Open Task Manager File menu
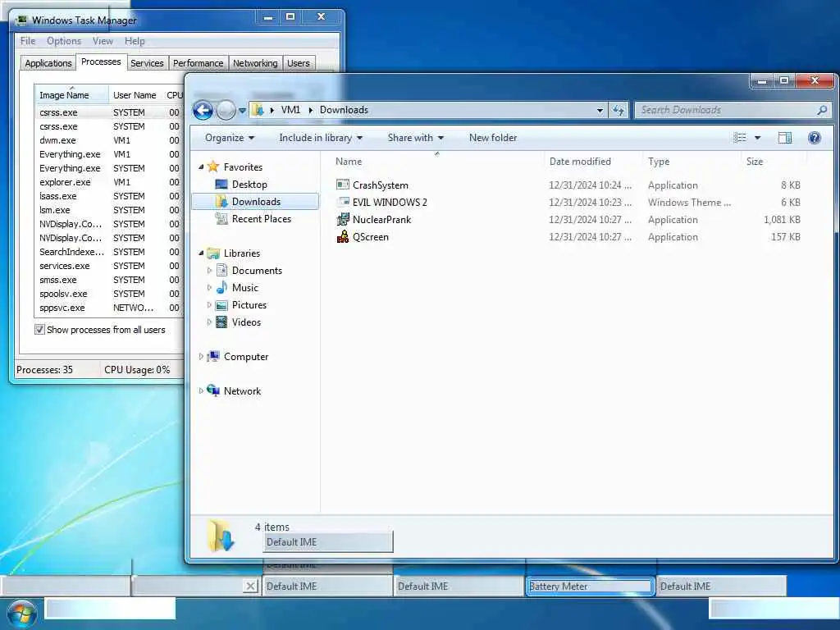The image size is (840, 630). click(28, 41)
